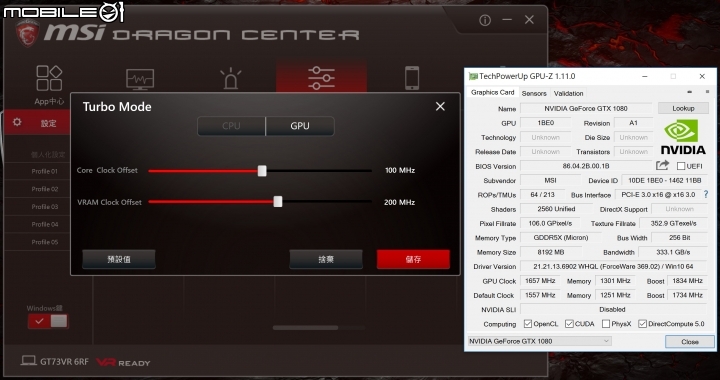720x380 pixels.
Task: Click the Lookup button in GPU-Z
Action: point(683,108)
